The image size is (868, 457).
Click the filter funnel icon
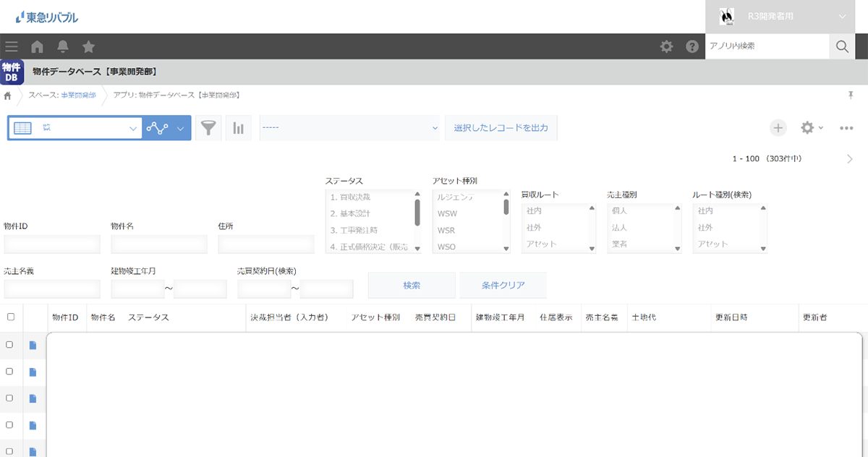point(208,128)
